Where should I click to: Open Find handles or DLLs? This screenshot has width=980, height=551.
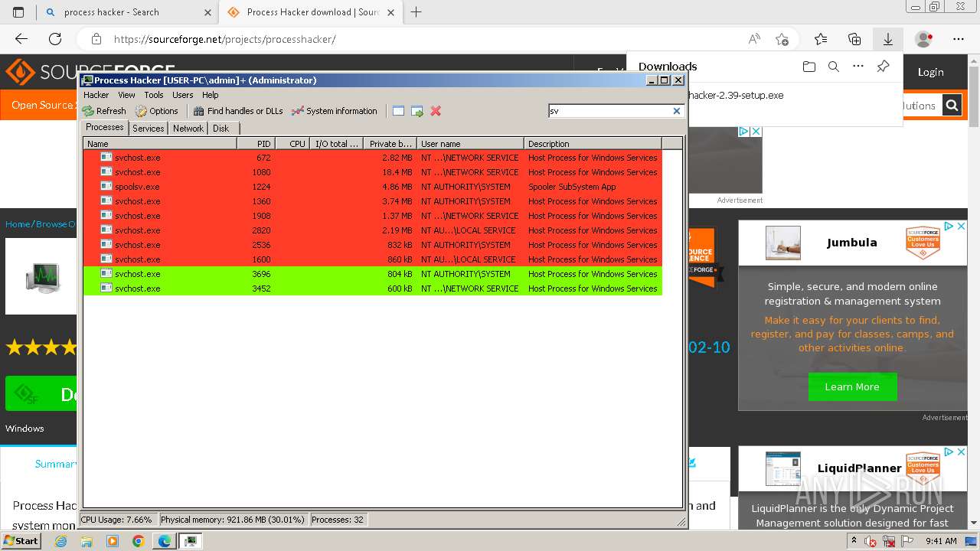coord(238,111)
